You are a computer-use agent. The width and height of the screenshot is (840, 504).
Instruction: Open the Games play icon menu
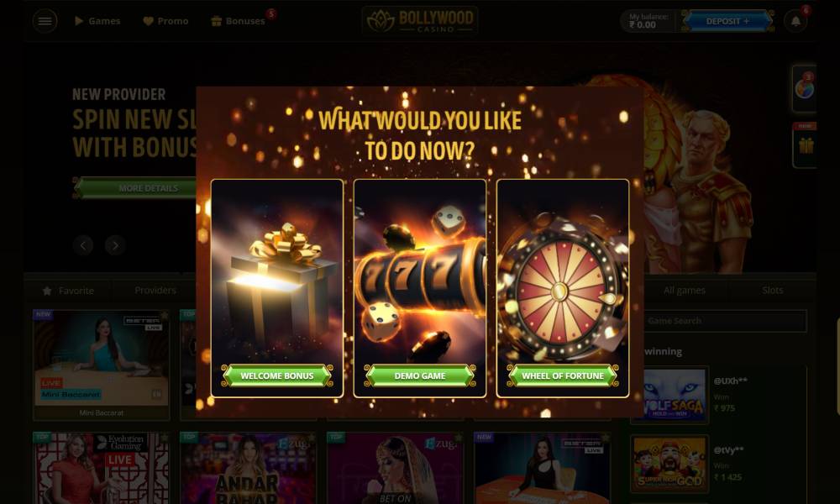pos(97,21)
